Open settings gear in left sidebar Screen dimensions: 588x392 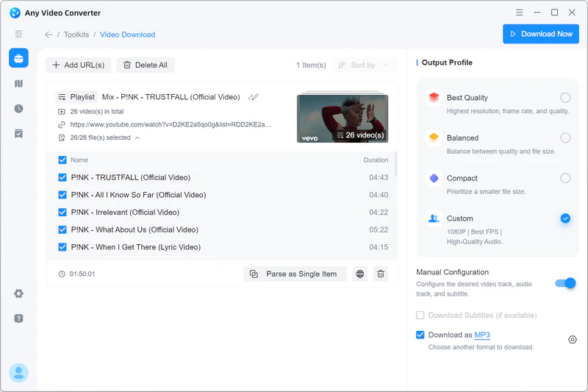[x=18, y=293]
